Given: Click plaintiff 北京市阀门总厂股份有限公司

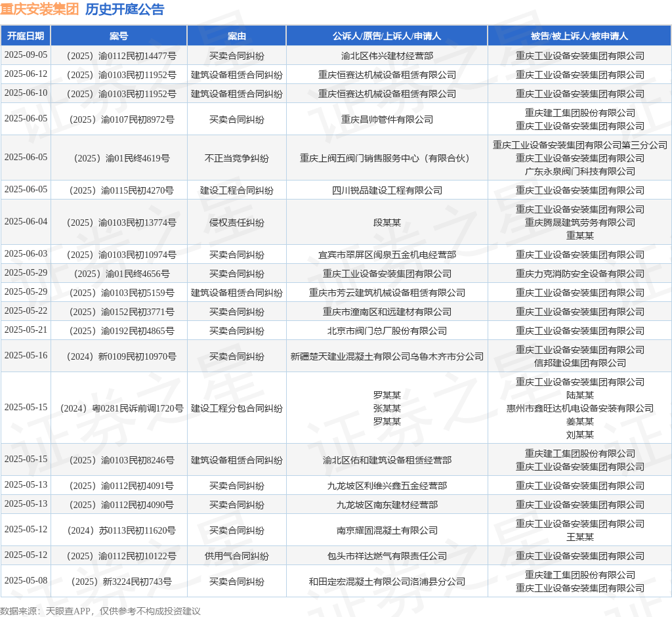Looking at the screenshot, I should pyautogui.click(x=387, y=331).
